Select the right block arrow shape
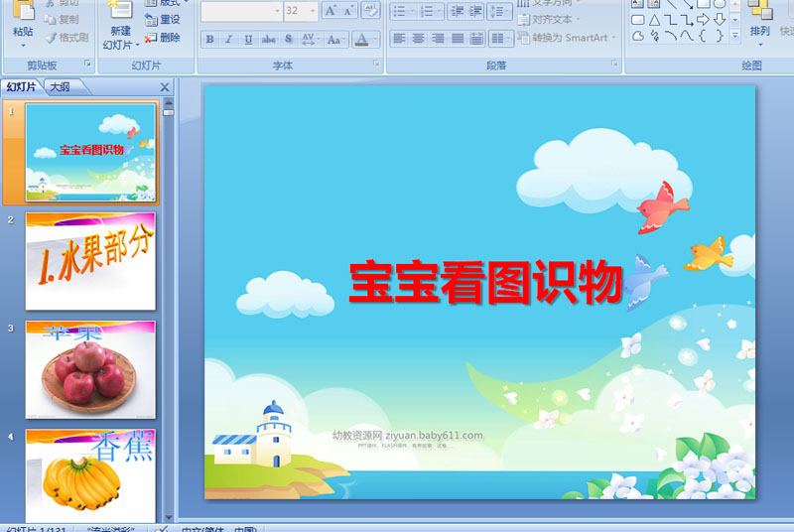This screenshot has width=794, height=532. [x=703, y=20]
